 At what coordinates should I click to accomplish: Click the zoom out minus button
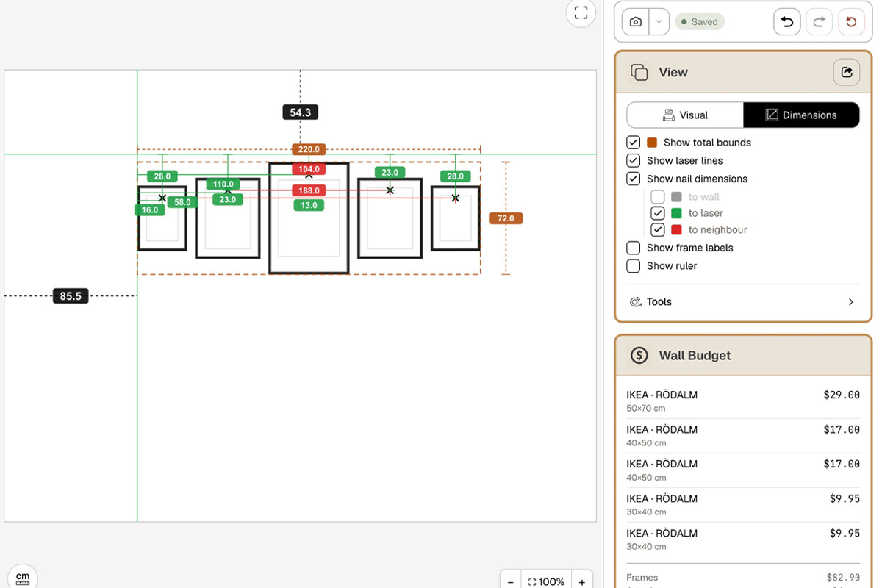click(x=511, y=581)
